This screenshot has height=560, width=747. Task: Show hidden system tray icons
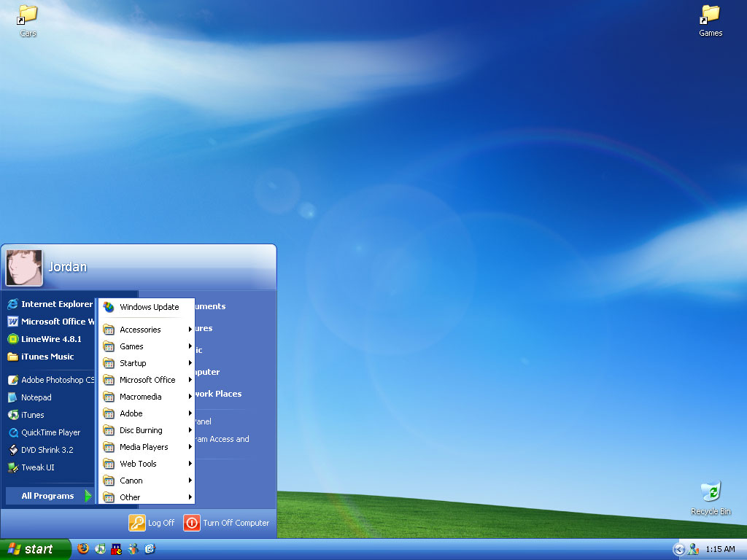(x=678, y=550)
